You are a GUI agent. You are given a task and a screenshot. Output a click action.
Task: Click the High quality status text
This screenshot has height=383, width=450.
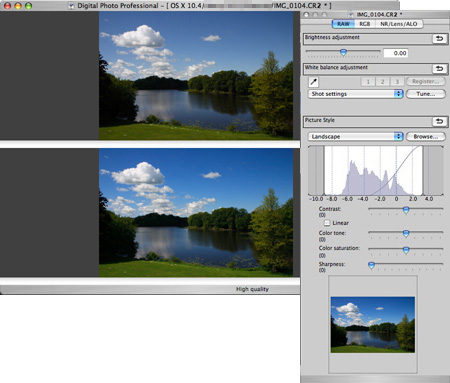click(x=252, y=289)
